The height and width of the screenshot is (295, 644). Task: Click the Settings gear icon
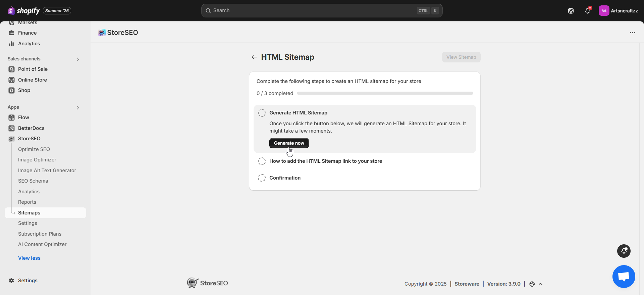pos(11,281)
